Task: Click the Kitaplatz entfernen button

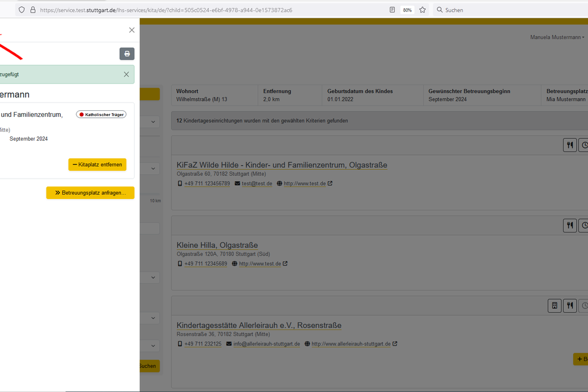Action: point(97,164)
